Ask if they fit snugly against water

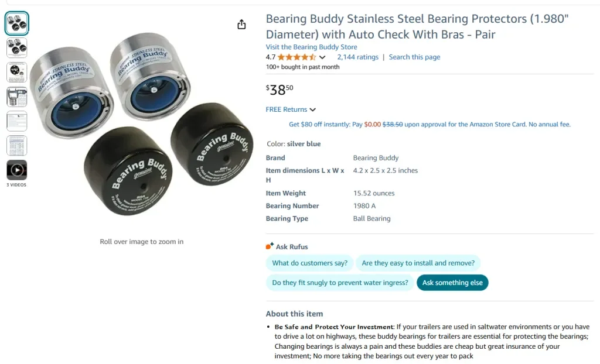click(x=340, y=283)
